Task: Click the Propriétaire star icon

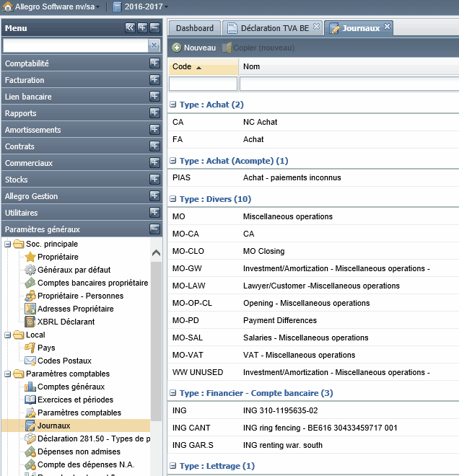Action: click(30, 257)
